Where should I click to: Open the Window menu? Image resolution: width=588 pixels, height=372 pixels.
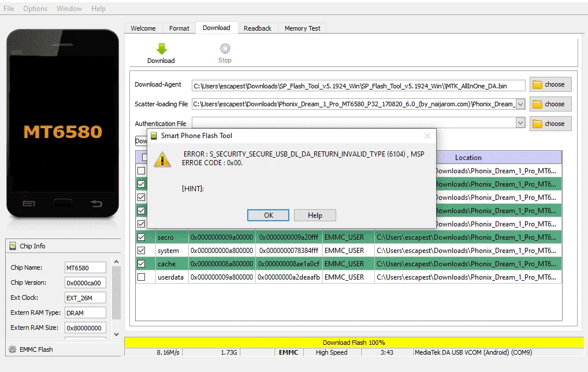click(x=69, y=9)
